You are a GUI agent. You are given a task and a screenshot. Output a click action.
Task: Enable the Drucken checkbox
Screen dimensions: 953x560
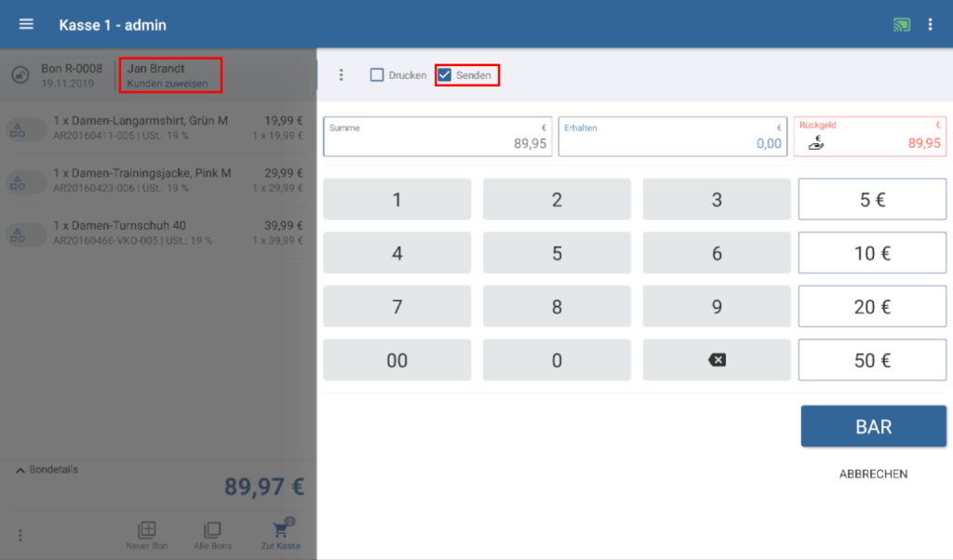click(377, 75)
